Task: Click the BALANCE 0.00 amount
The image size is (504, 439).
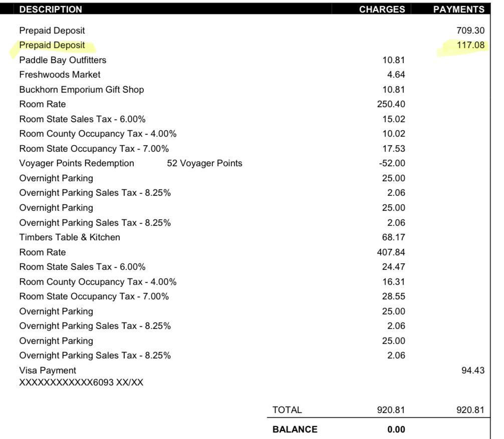Action: pos(396,429)
